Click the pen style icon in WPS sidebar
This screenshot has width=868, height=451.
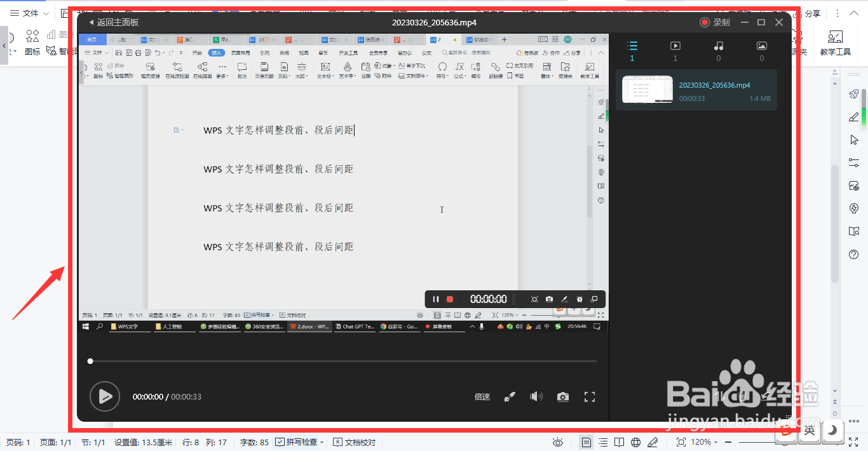pos(854,117)
